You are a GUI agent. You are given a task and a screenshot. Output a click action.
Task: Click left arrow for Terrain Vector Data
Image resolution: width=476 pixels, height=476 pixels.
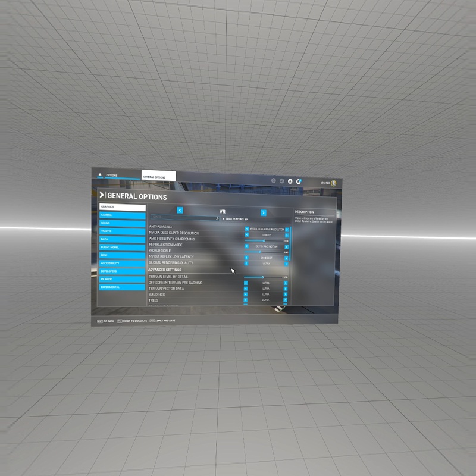[246, 289]
